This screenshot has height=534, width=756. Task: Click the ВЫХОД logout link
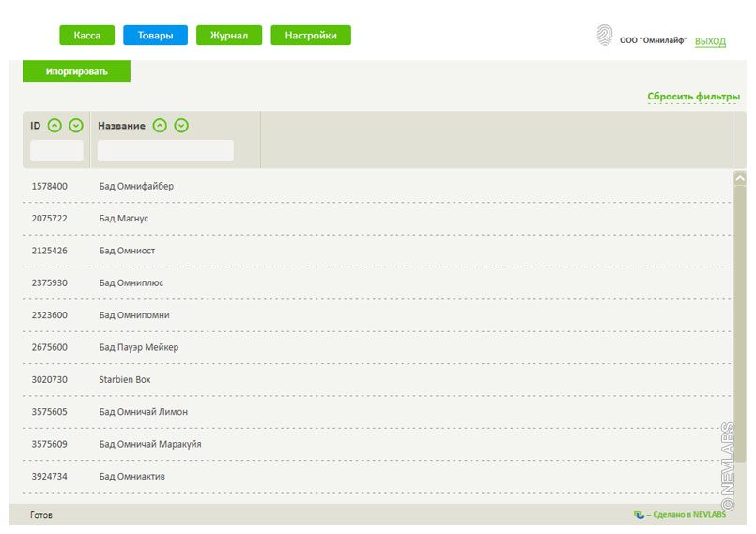710,42
